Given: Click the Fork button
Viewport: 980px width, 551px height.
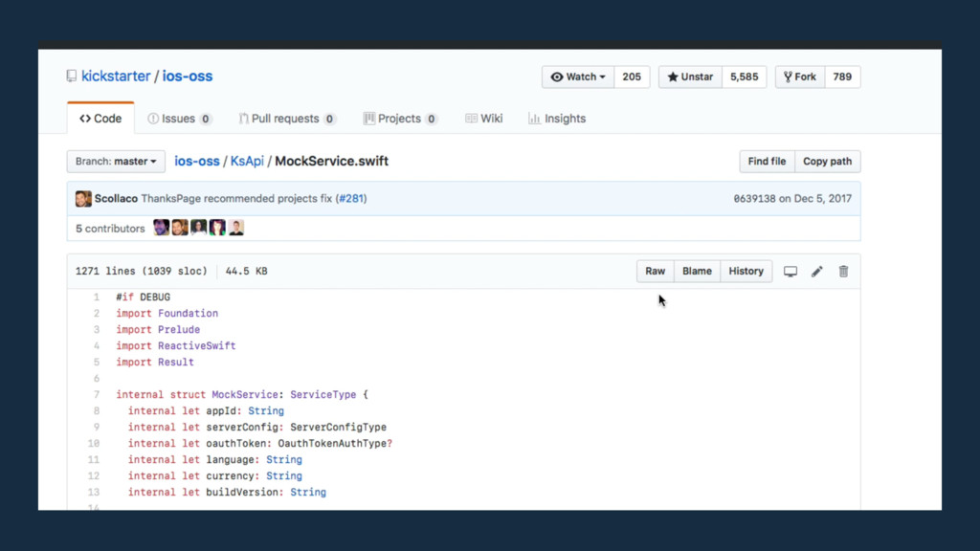Looking at the screenshot, I should click(800, 77).
